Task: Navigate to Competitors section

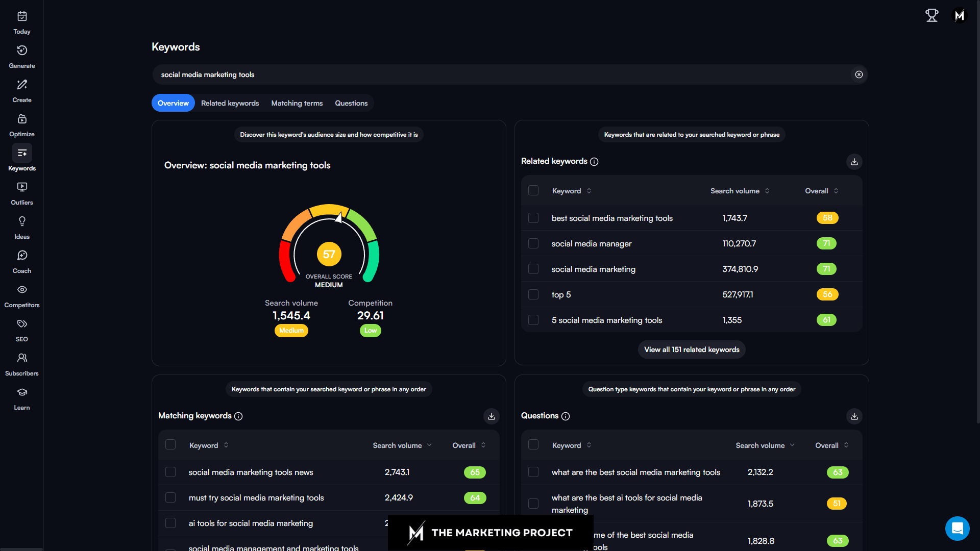Action: [x=21, y=296]
